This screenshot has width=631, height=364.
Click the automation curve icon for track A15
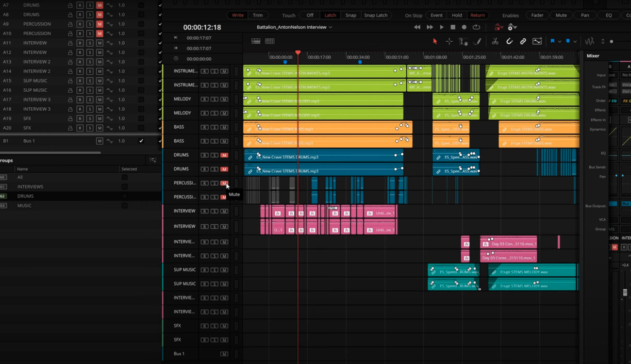click(110, 81)
